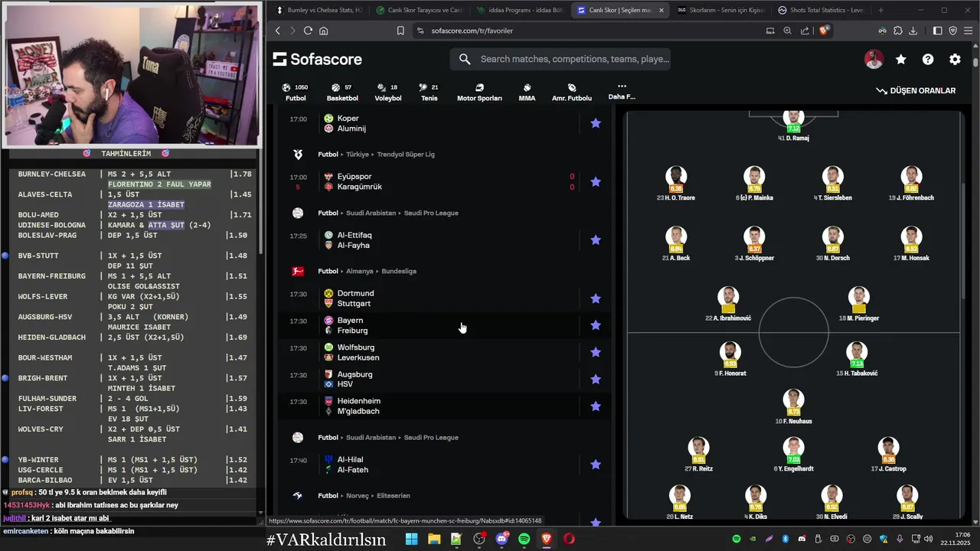Click the Sofascore logo

pyautogui.click(x=318, y=60)
